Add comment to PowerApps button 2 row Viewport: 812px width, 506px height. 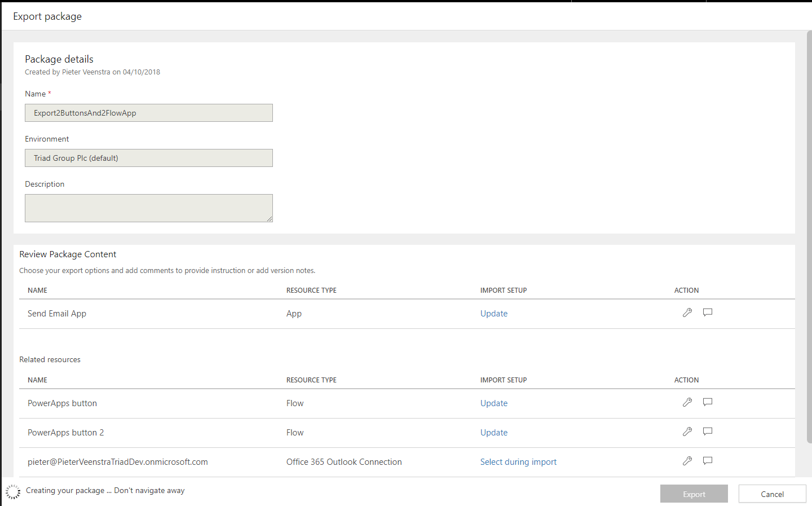coord(708,432)
